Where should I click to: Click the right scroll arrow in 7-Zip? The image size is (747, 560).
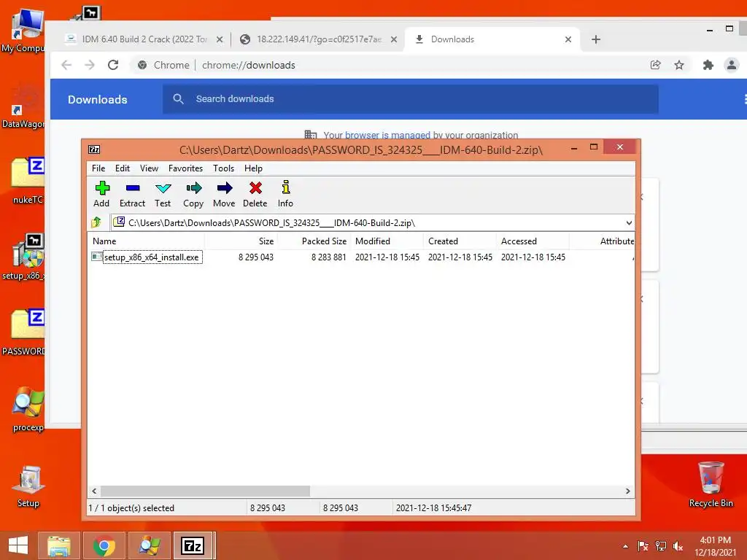(628, 491)
